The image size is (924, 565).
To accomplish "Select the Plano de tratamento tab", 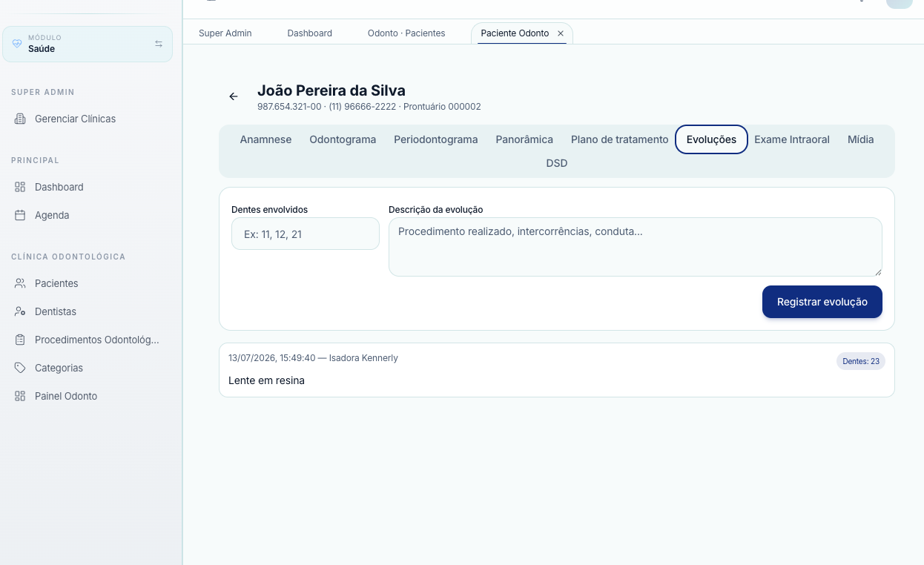I will click(620, 139).
